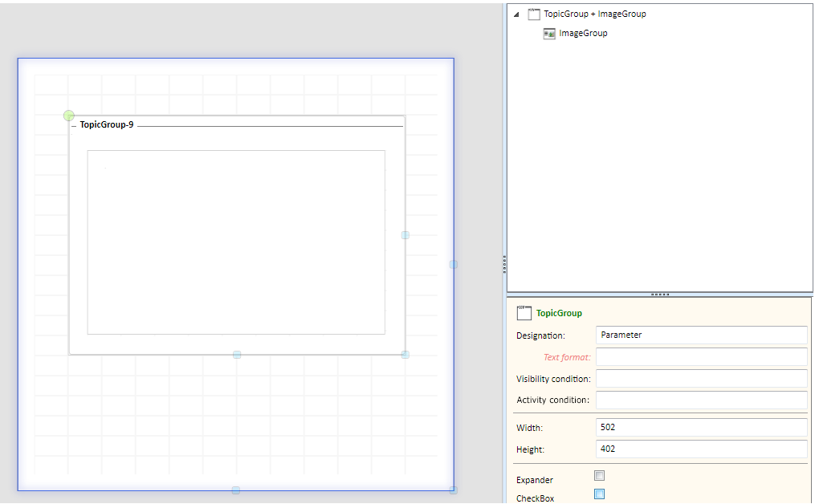Image resolution: width=815 pixels, height=504 pixels.
Task: Click the TopicGroup icon in properties panel
Action: tap(524, 313)
